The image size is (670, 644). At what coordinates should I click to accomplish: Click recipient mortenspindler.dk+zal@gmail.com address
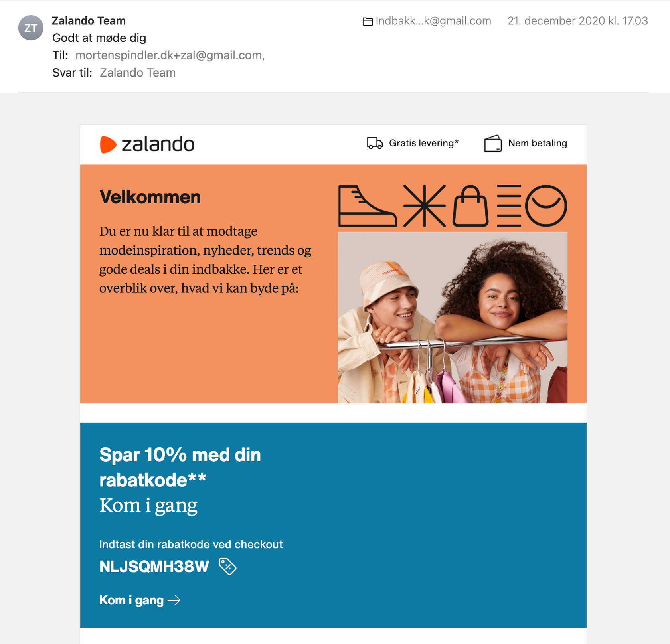(169, 55)
